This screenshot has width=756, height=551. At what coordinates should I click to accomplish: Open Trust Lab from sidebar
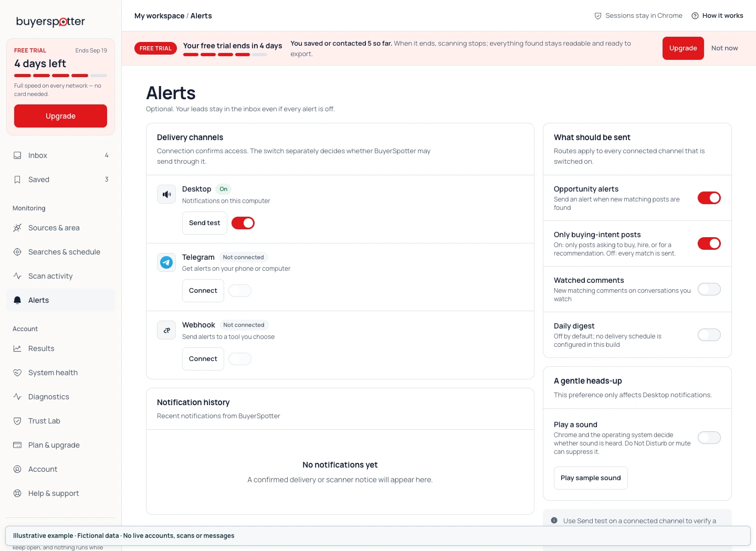coord(60,421)
